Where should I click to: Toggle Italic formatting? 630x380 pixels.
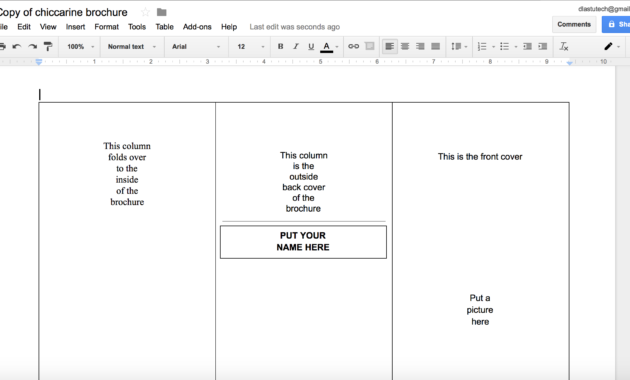point(296,47)
